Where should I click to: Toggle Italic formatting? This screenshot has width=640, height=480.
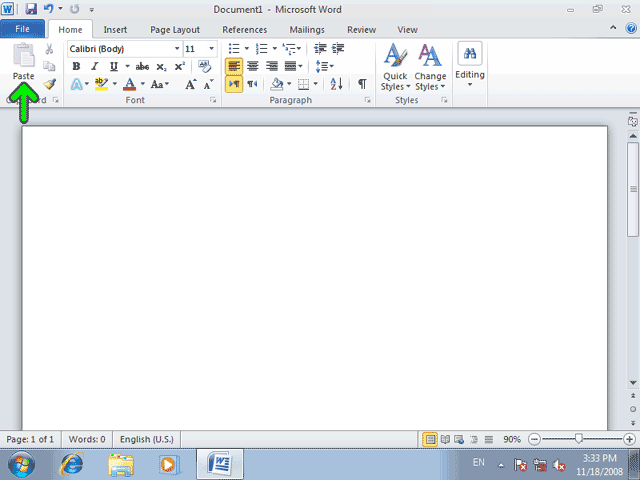click(x=95, y=67)
